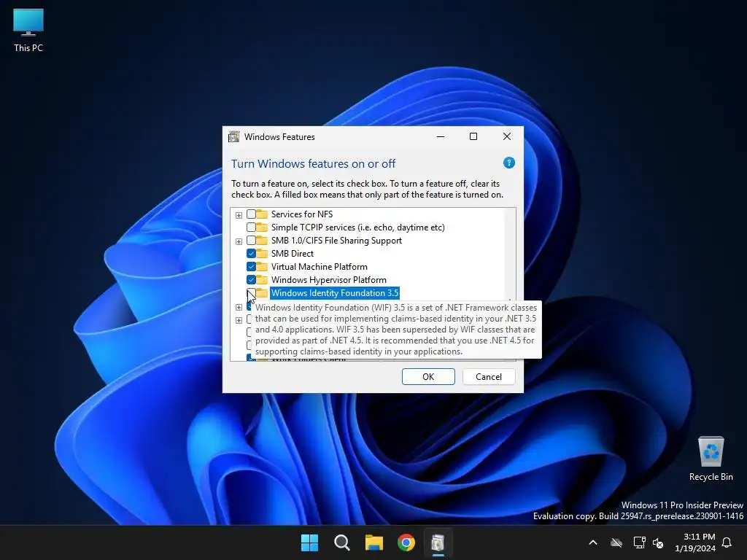Disable Windows Hypervisor Platform checkbox
The width and height of the screenshot is (747, 560).
pyautogui.click(x=251, y=279)
